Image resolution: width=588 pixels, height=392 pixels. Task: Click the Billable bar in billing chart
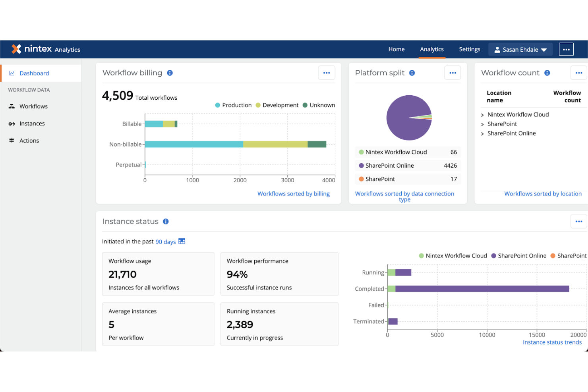(161, 124)
